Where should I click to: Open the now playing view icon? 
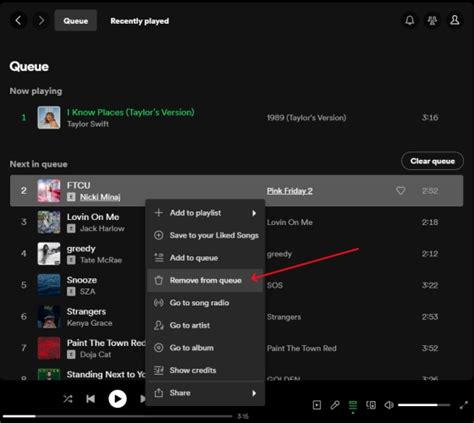[x=317, y=405]
